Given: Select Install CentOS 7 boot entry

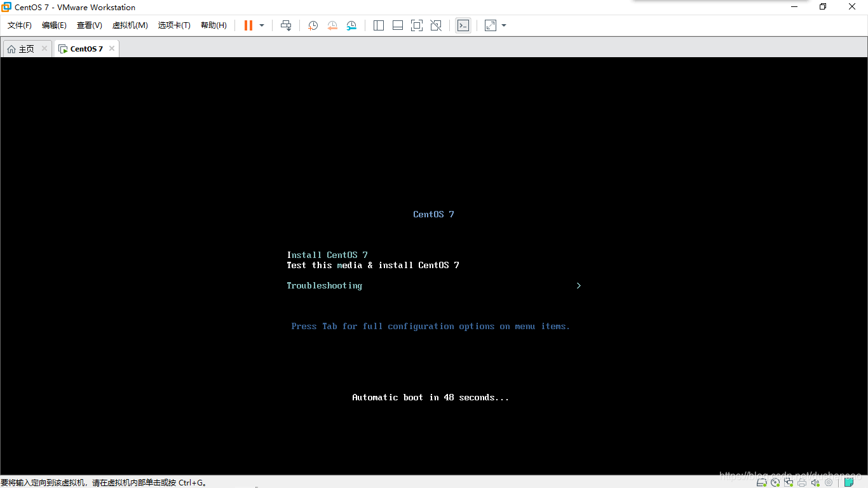Looking at the screenshot, I should coord(327,255).
